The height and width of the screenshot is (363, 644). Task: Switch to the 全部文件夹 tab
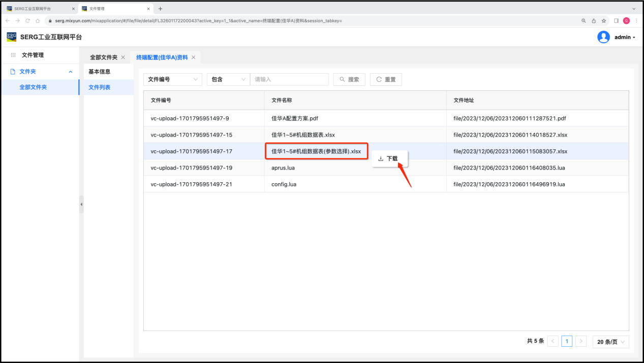point(104,57)
